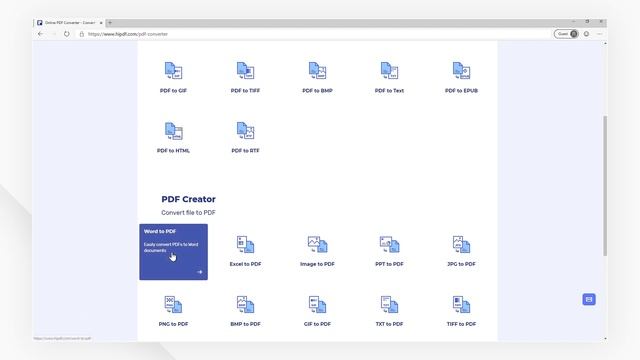This screenshot has width=640, height=360.
Task: Click the lock icon in address bar
Action: [x=82, y=34]
